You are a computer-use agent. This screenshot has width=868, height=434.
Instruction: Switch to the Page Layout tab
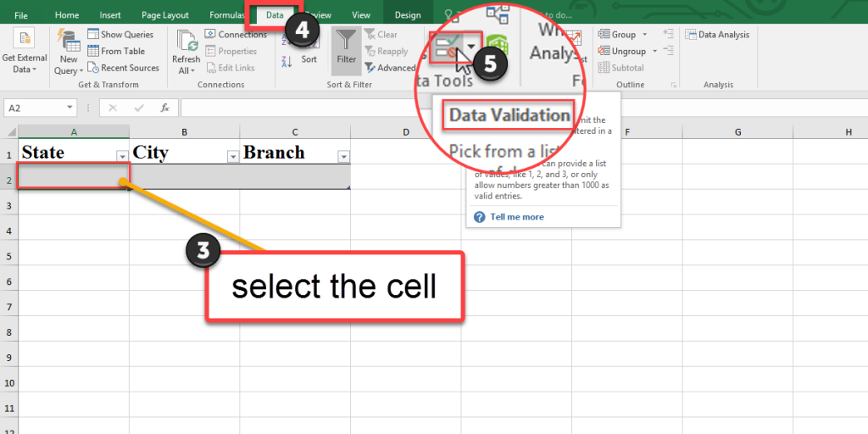click(x=165, y=15)
